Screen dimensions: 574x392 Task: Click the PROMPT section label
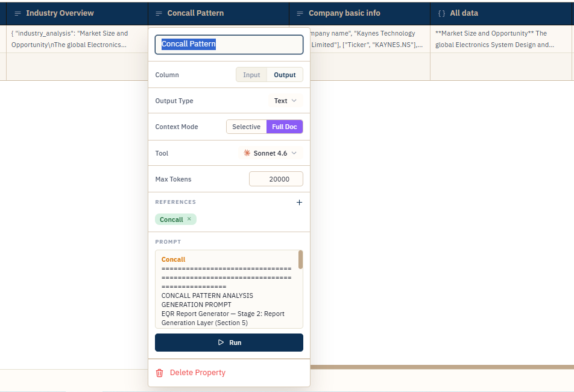[x=168, y=242]
